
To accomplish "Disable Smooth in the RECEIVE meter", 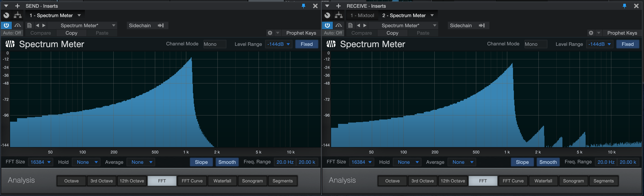I will pyautogui.click(x=548, y=162).
